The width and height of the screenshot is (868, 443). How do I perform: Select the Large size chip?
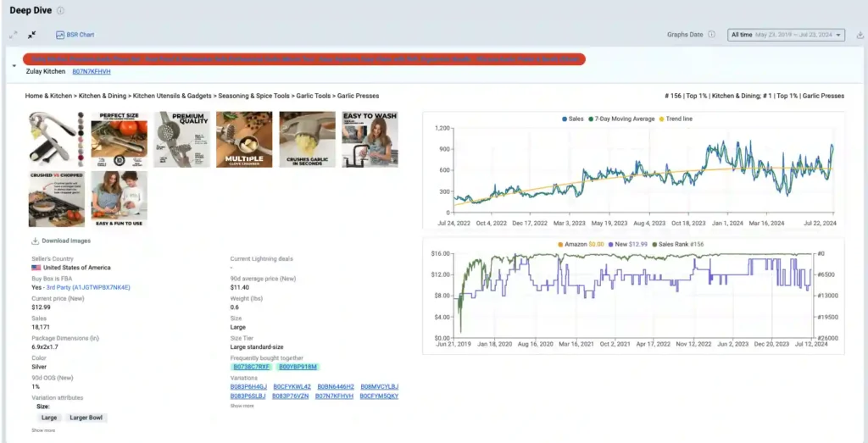click(49, 418)
